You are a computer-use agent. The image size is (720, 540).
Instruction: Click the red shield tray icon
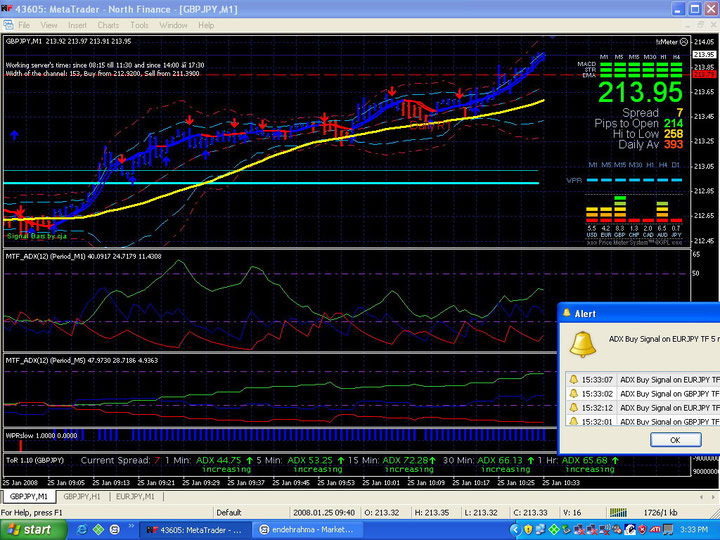[642, 530]
